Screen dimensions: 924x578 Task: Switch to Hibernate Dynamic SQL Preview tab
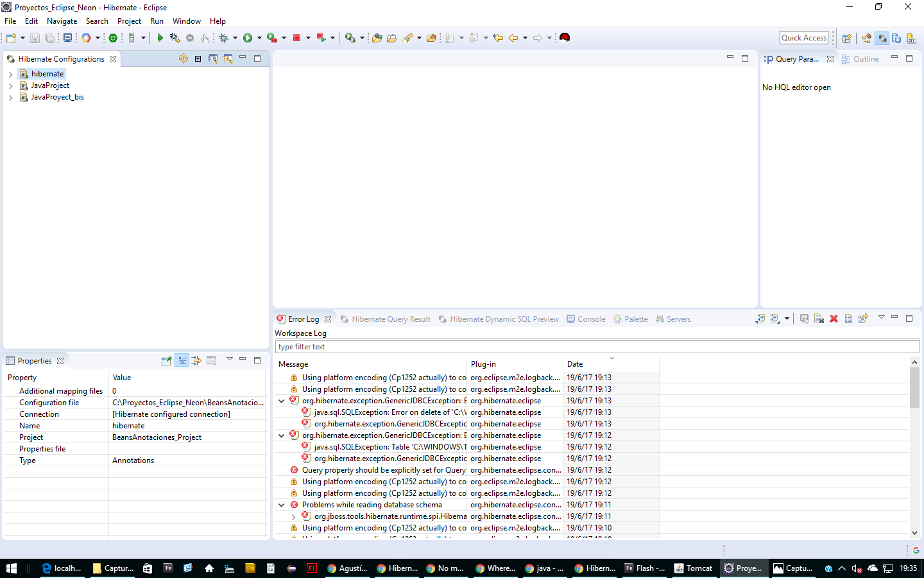coord(499,319)
